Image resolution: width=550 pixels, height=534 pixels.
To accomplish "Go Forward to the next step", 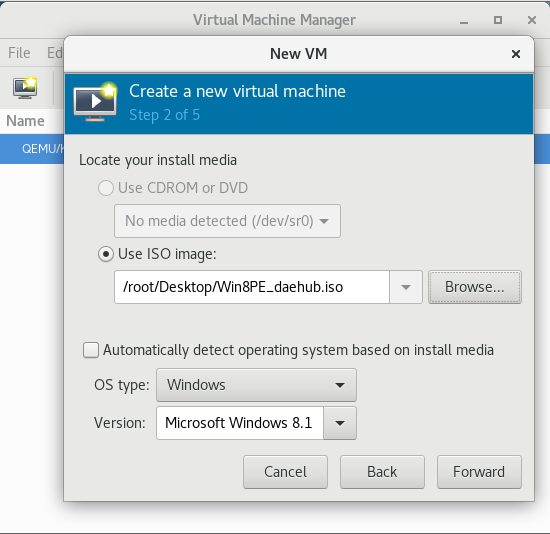I will (479, 472).
